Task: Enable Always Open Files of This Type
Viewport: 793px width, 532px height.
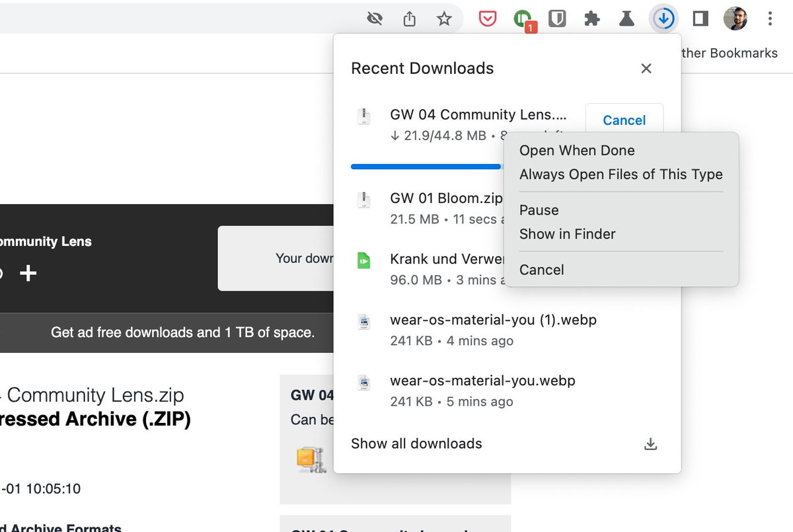Action: (621, 174)
